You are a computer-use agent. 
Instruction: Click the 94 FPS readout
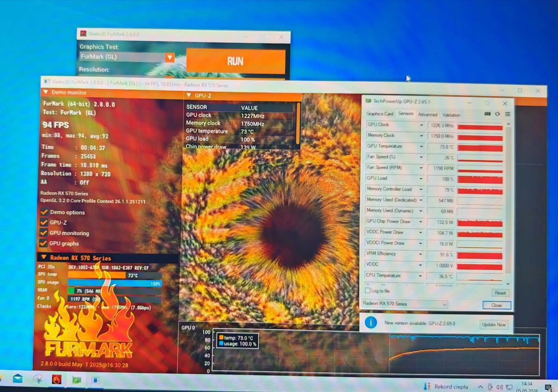[x=56, y=125]
